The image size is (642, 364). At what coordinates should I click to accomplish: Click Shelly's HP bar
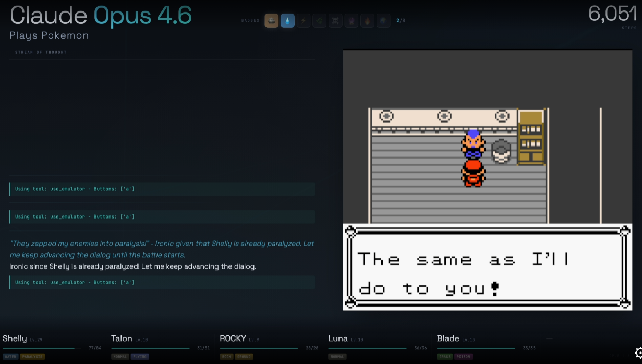(x=42, y=348)
